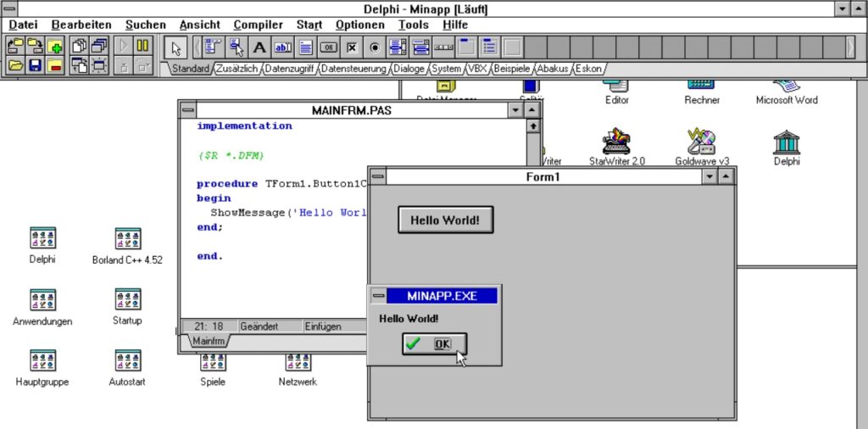This screenshot has width=868, height=429.
Task: Click OK in the Hello World message box
Action: [434, 343]
